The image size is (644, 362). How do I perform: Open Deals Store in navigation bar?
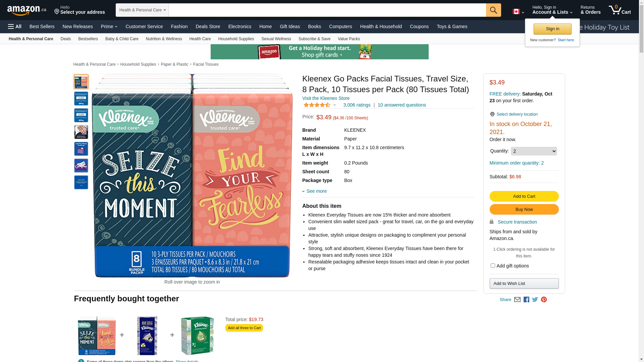208,26
